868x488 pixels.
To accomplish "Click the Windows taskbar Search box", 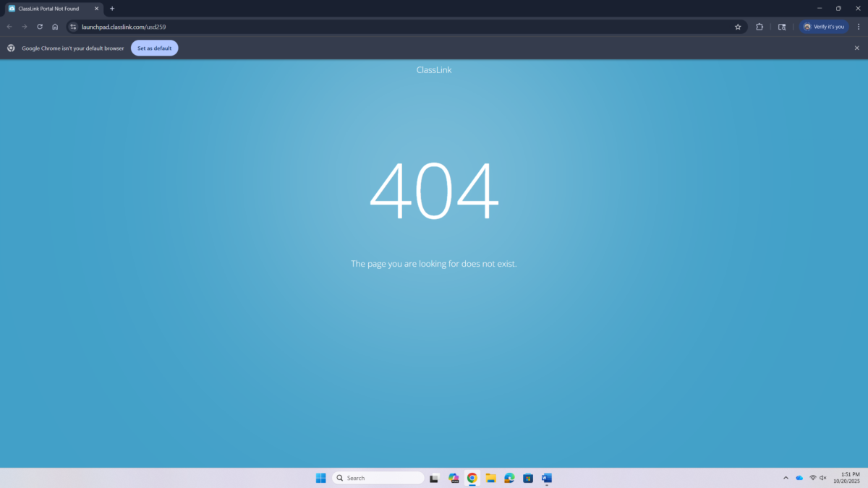I will coord(378,478).
